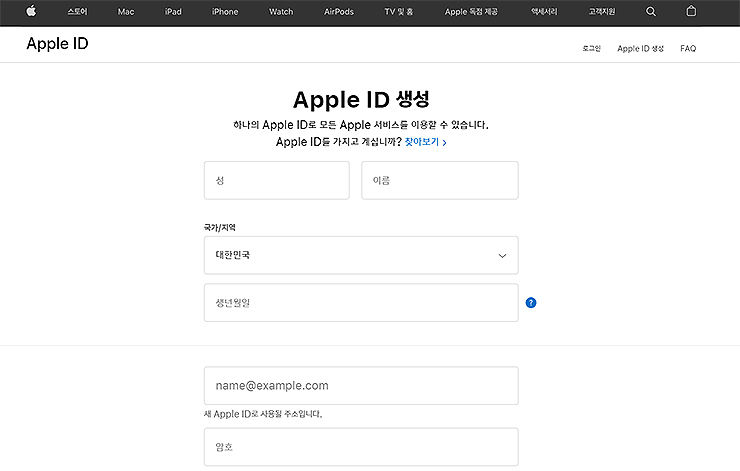This screenshot has width=740, height=471.
Task: Open the 액세서리 menu item
Action: 544,11
